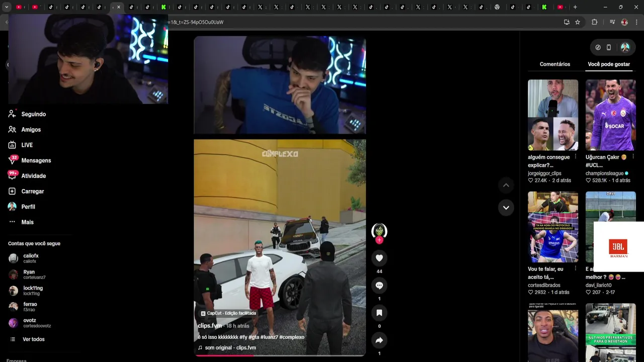Open the video author's avatar
Viewport: 644px width, 362px height.
click(x=379, y=231)
